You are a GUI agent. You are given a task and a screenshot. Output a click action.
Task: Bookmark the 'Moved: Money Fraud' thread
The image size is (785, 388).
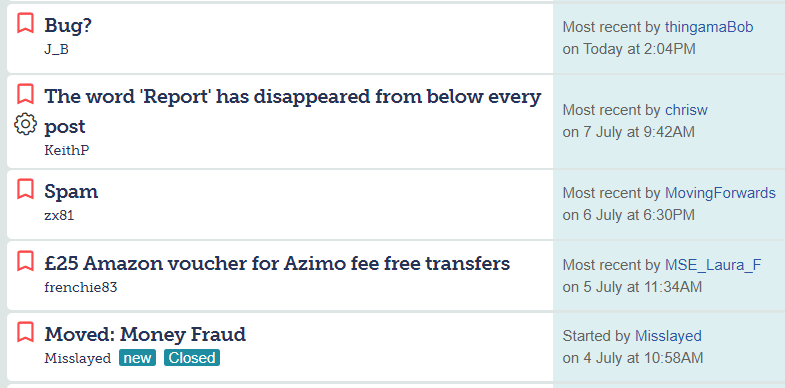pos(25,332)
